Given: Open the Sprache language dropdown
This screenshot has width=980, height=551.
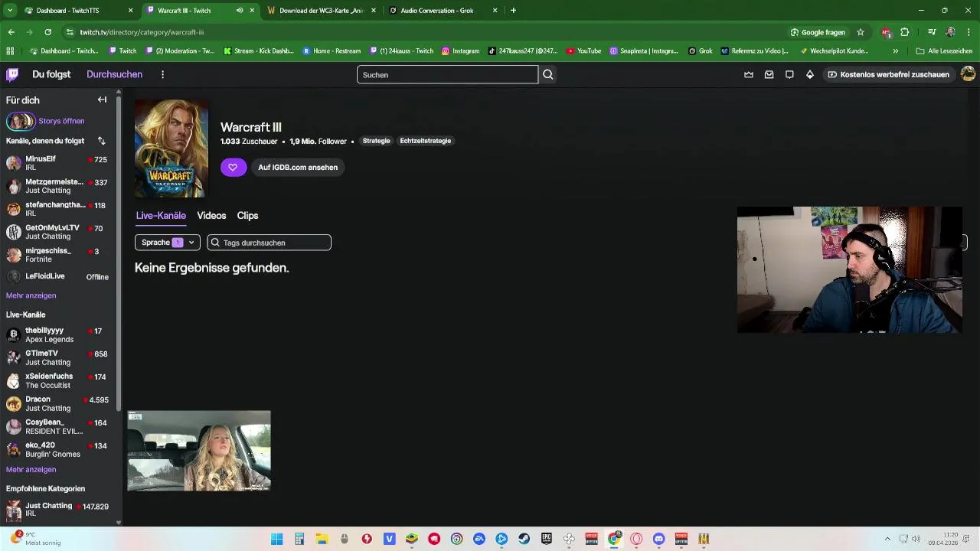Looking at the screenshot, I should pyautogui.click(x=167, y=243).
